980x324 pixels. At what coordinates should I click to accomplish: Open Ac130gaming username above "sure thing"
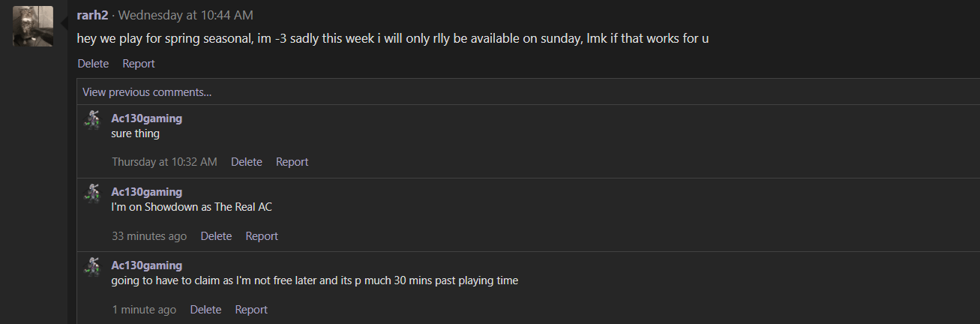coord(147,118)
